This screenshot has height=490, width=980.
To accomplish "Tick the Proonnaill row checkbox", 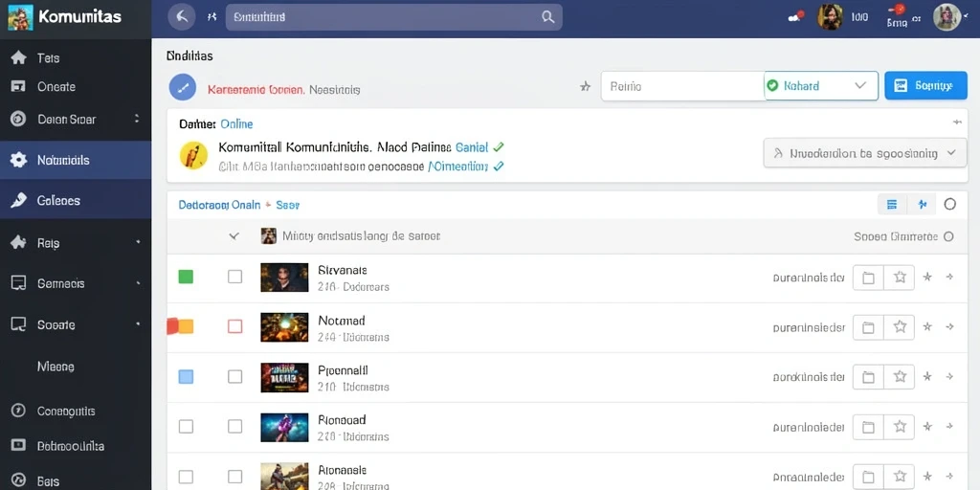I will click(x=235, y=376).
